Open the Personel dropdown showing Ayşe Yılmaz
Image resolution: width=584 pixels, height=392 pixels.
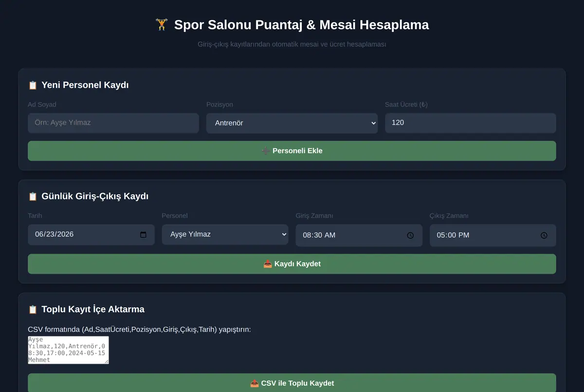(x=225, y=234)
